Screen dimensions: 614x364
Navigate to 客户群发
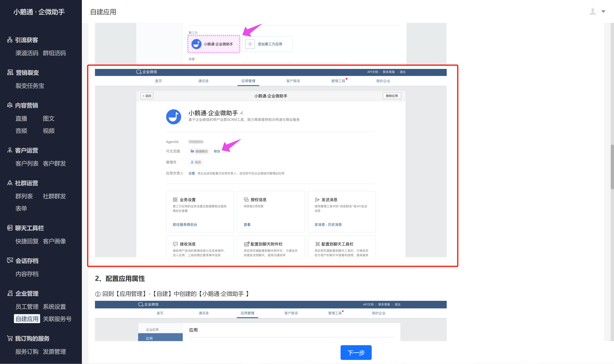pos(54,163)
